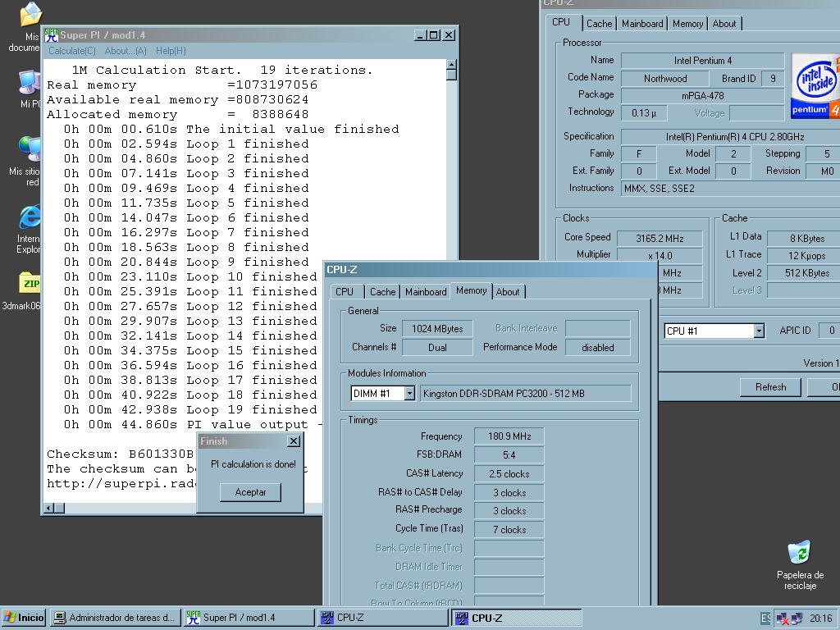840x630 pixels.
Task: Click the PI value output line at 44.860s
Action: 192,424
